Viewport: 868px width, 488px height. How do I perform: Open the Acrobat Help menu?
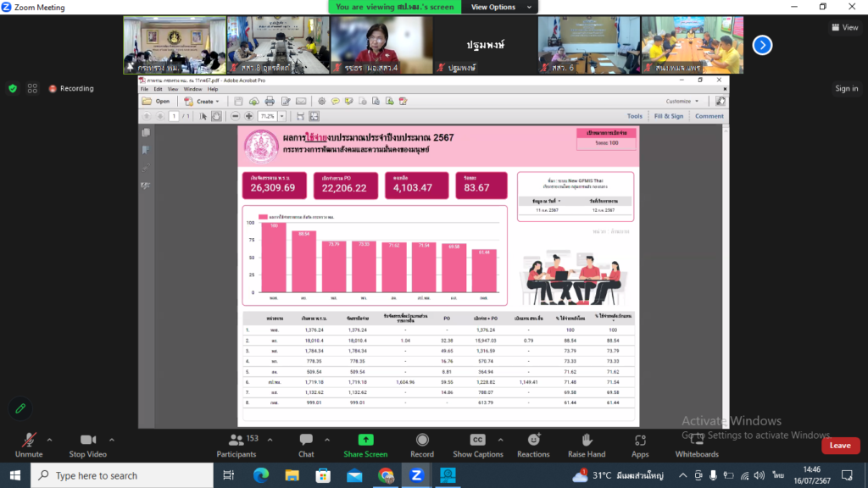tap(213, 89)
